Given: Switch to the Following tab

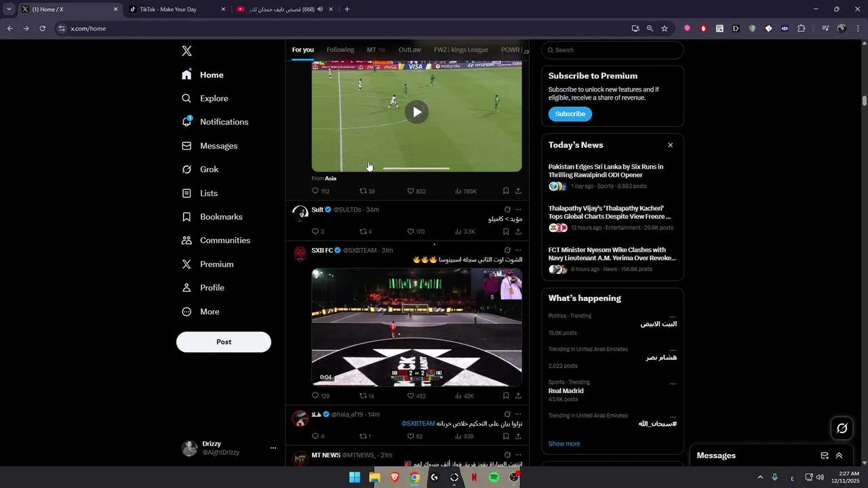Looking at the screenshot, I should (340, 49).
